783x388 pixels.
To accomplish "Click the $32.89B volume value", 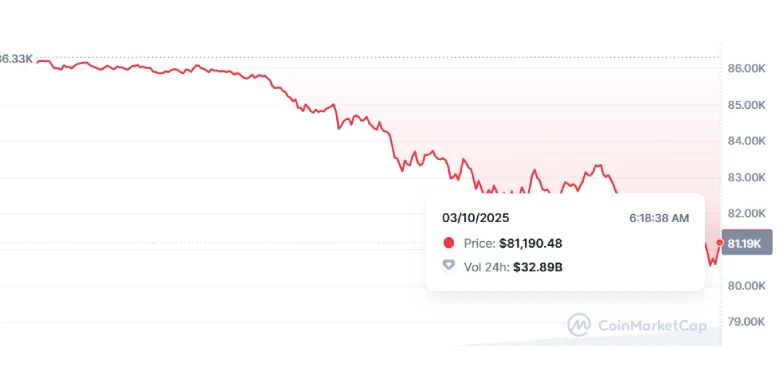I will pyautogui.click(x=538, y=268).
